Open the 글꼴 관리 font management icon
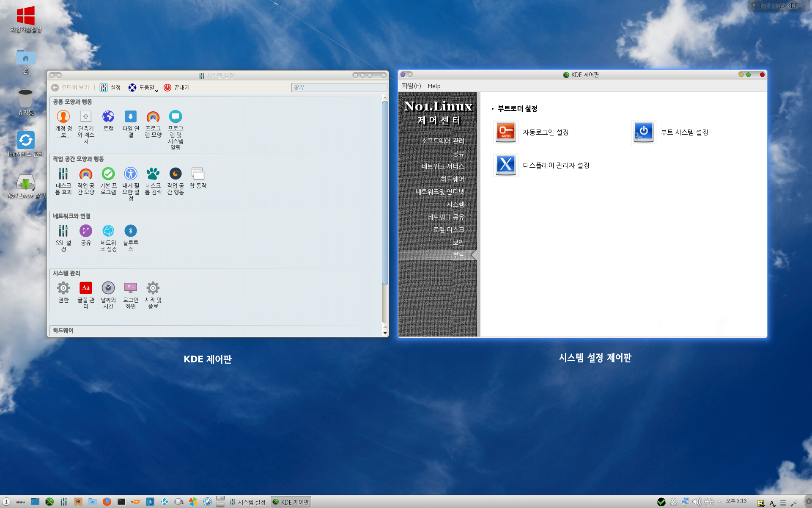Image resolution: width=812 pixels, height=508 pixels. coord(86,295)
